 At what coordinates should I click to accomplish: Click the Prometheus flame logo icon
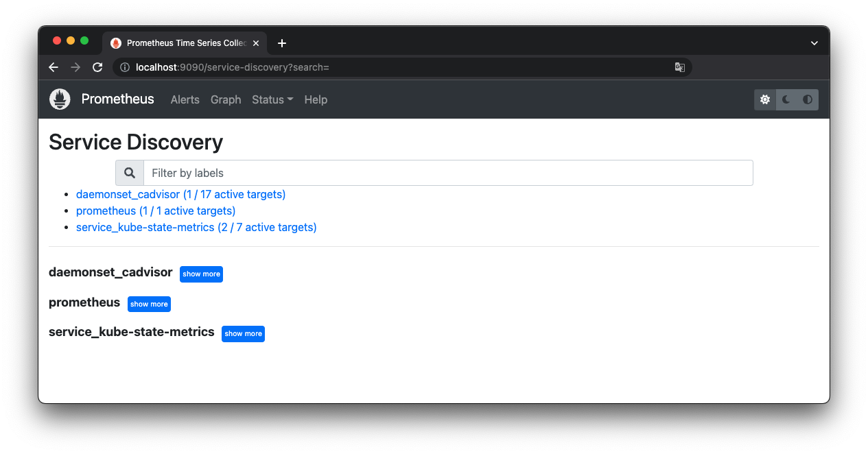tap(60, 99)
